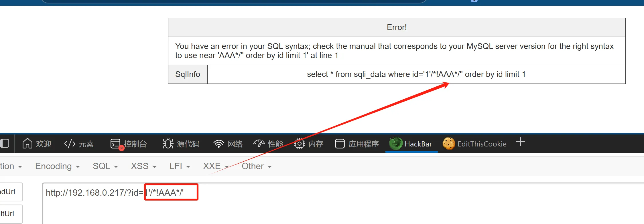Click the Application (应用程序) window icon

pos(340,144)
